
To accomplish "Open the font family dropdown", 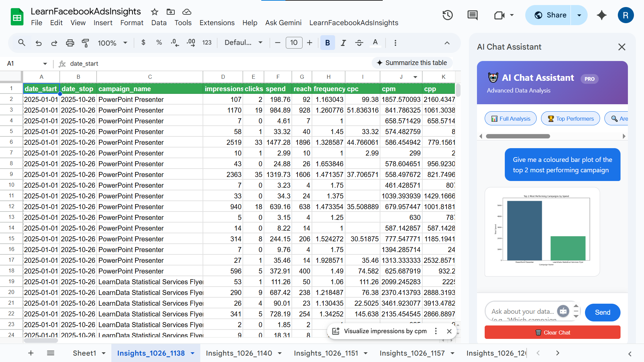I will coord(243,43).
